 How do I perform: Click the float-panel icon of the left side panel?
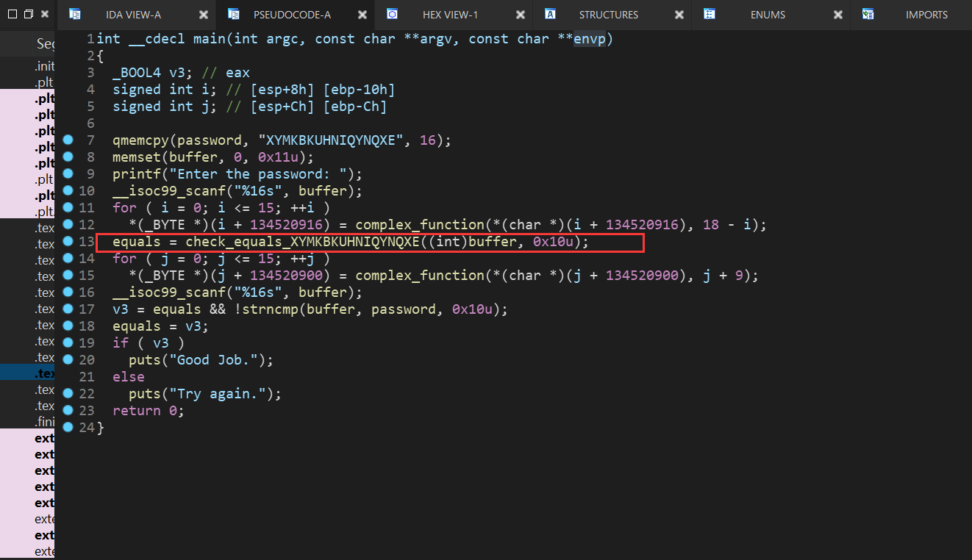coord(29,14)
